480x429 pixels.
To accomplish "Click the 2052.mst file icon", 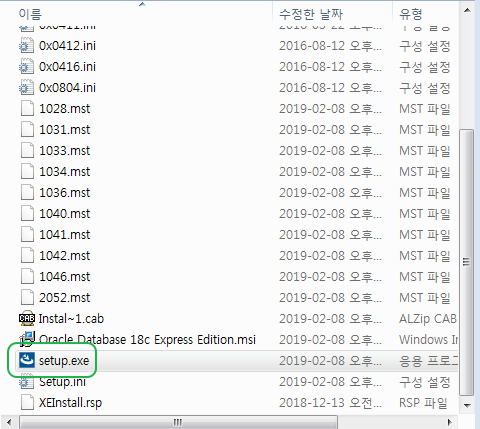I will (x=27, y=298).
